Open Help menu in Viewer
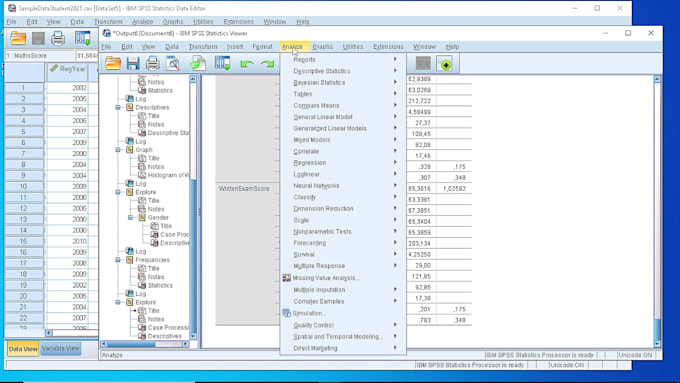This screenshot has width=680, height=383. [x=452, y=46]
